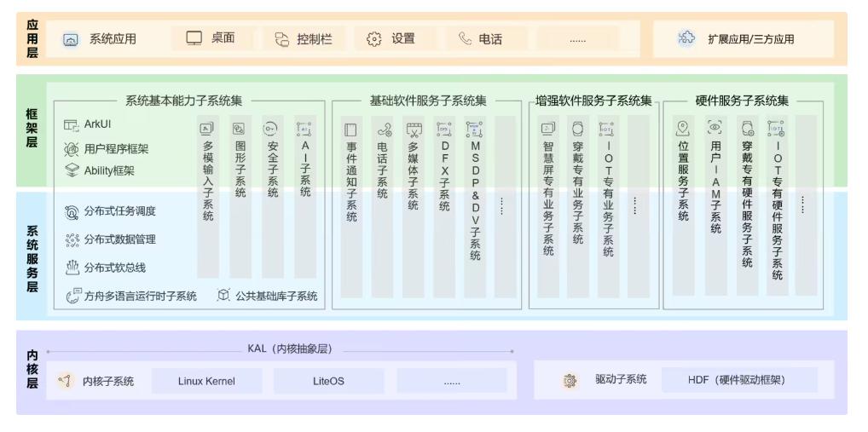
Task: Click the icon above 图形子系统
Action: [239, 129]
